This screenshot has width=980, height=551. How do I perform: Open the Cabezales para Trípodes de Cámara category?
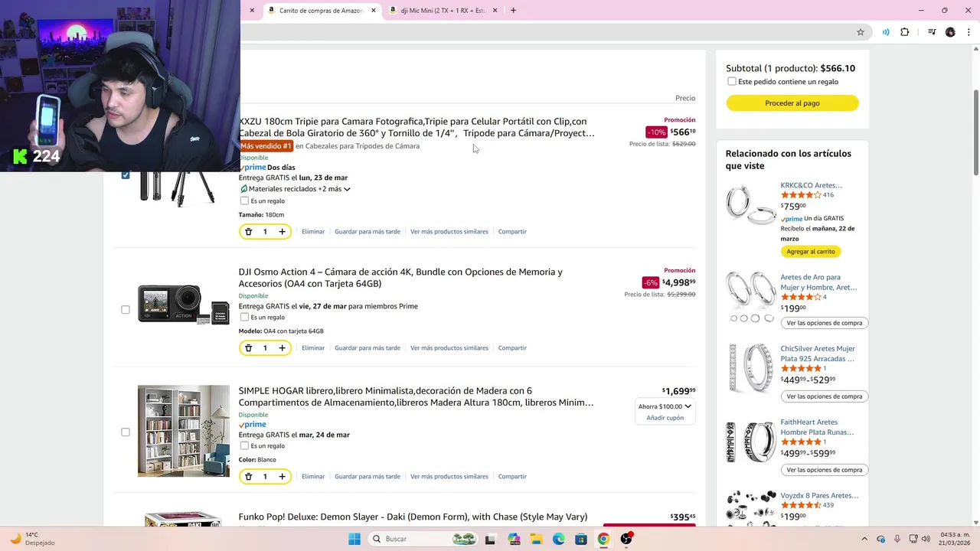362,146
